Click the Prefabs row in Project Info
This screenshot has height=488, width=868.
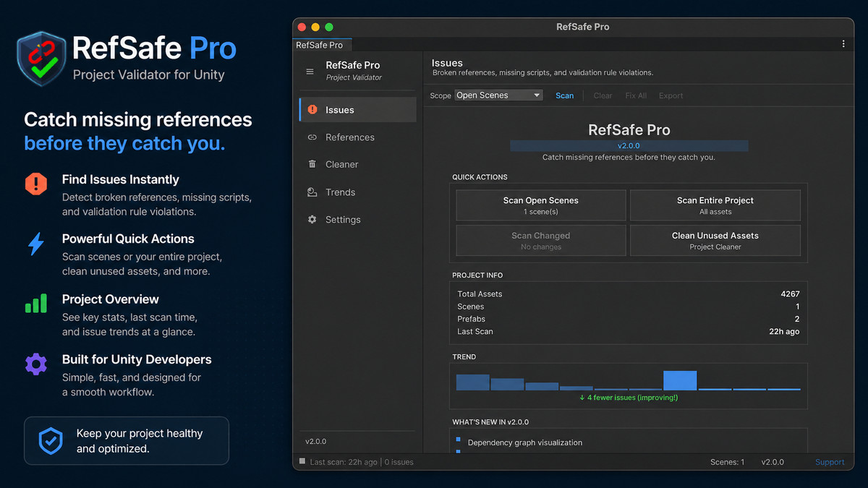click(628, 319)
